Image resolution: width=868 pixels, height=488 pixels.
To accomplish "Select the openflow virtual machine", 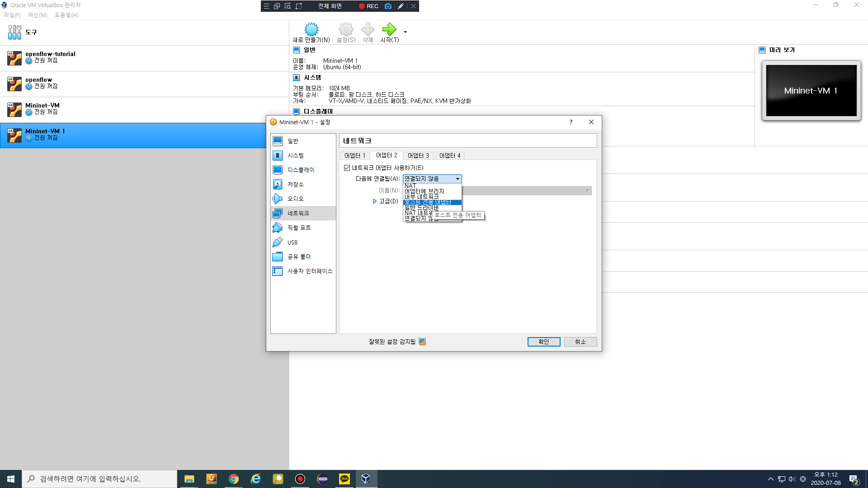I will [144, 84].
